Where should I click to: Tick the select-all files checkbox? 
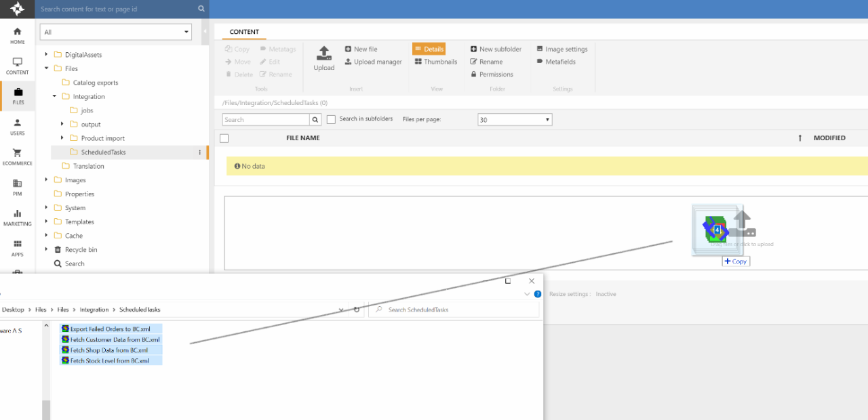click(x=224, y=138)
